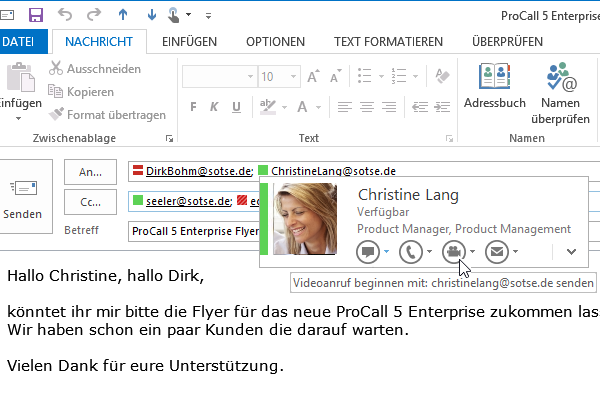Apply numbered list
The image size is (600, 400).
(399, 76)
